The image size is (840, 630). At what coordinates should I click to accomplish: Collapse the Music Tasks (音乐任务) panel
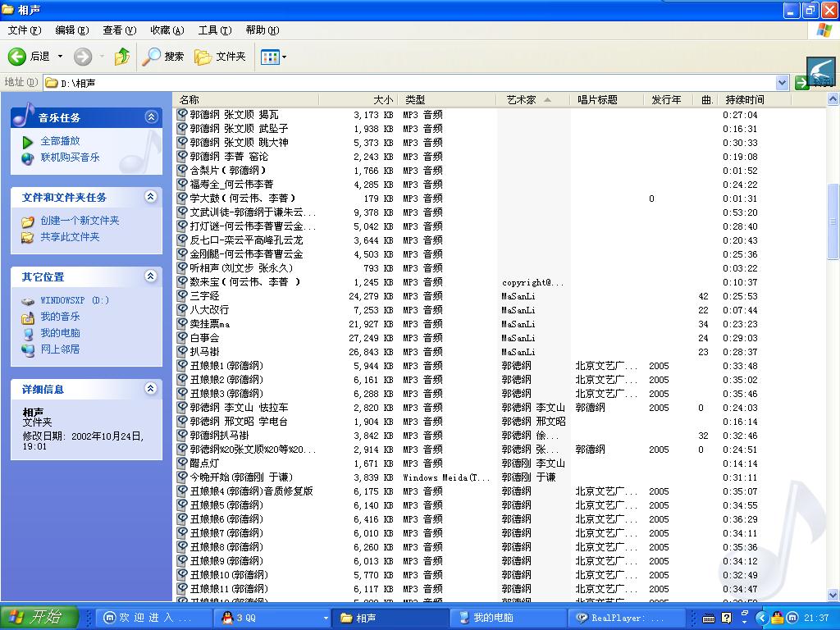click(x=151, y=117)
